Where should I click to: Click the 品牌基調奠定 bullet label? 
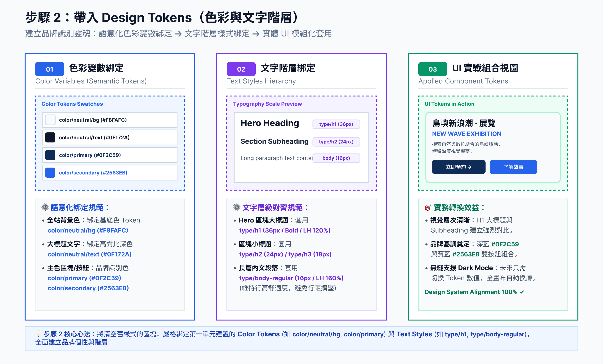click(x=450, y=244)
